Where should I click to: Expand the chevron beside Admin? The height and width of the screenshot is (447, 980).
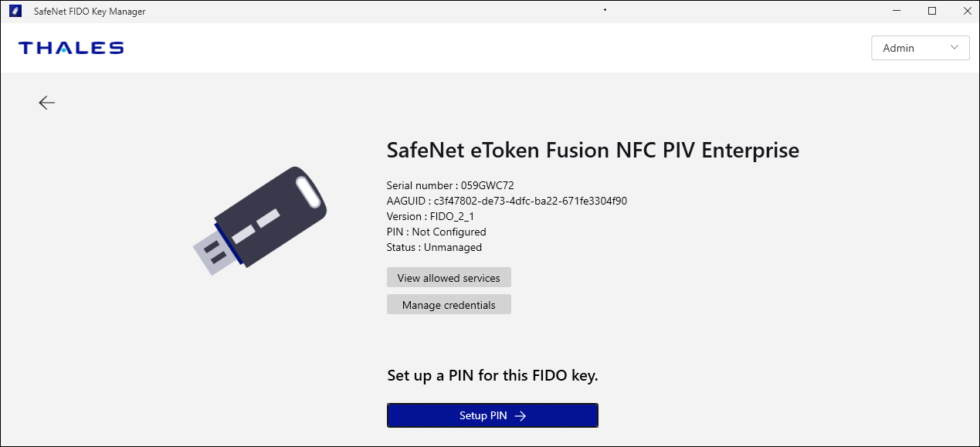click(x=955, y=47)
